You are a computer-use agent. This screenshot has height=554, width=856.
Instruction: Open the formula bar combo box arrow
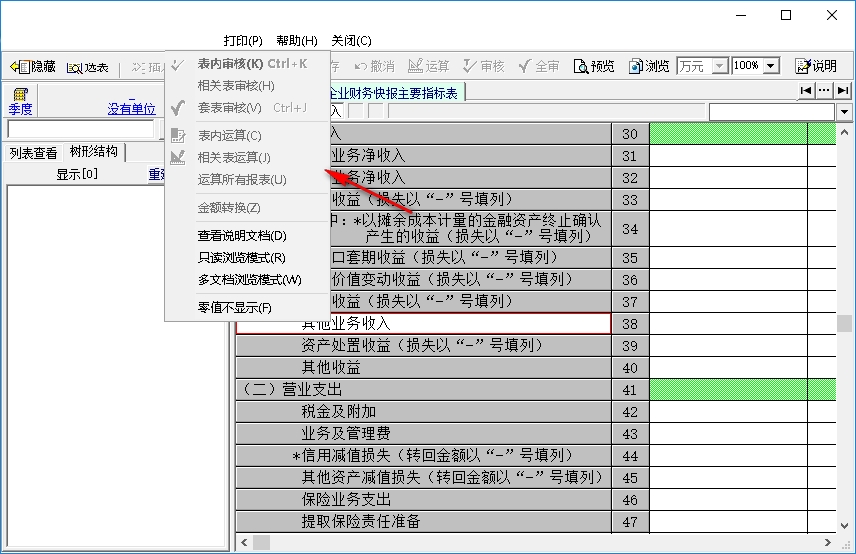tap(845, 112)
